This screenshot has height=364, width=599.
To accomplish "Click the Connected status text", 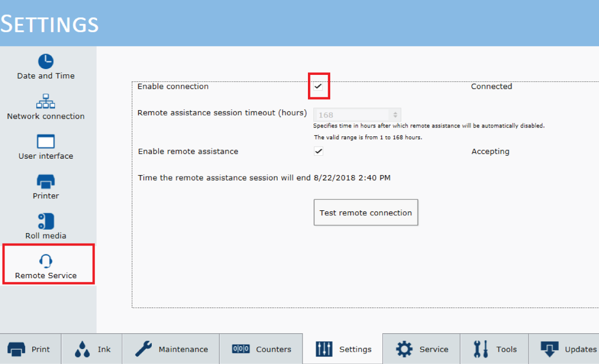I will [491, 86].
